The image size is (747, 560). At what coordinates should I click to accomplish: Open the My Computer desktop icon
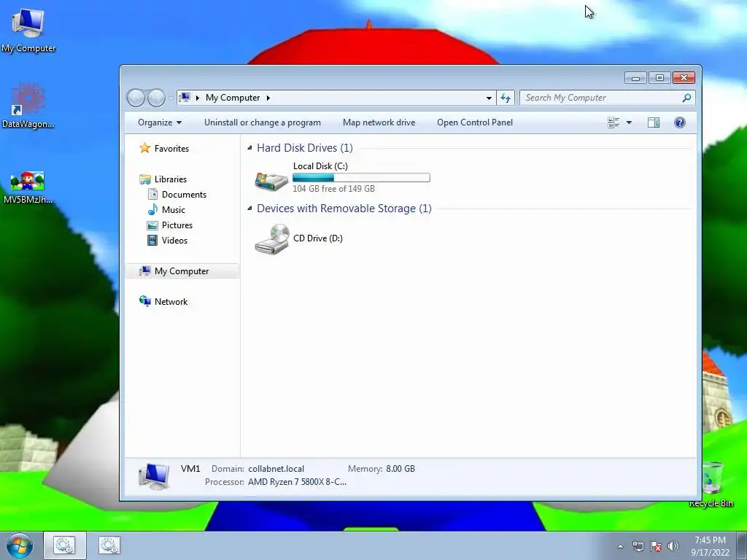coord(28,29)
